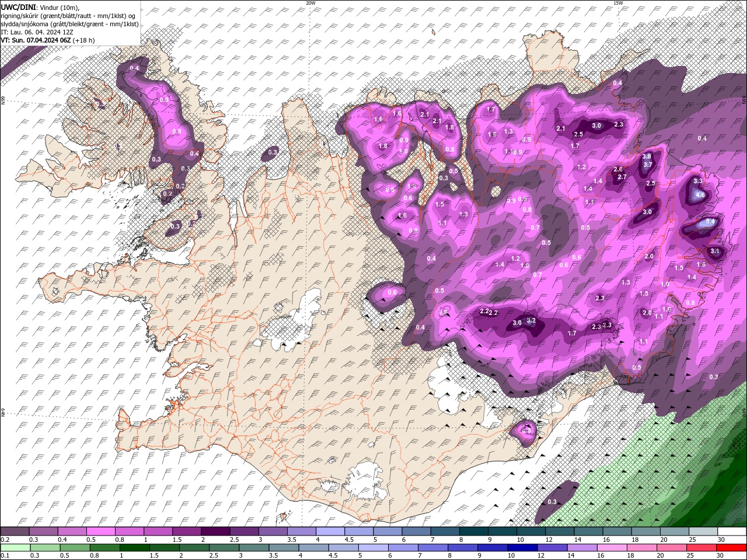The image size is (747, 560).
Task: Select deep blue rain swatch between 10 and 12
Action: pyautogui.click(x=521, y=548)
